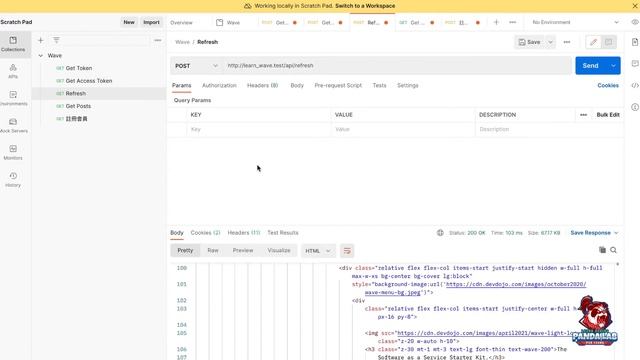640x360 pixels.
Task: Show response Headers (11) tab
Action: [244, 233]
